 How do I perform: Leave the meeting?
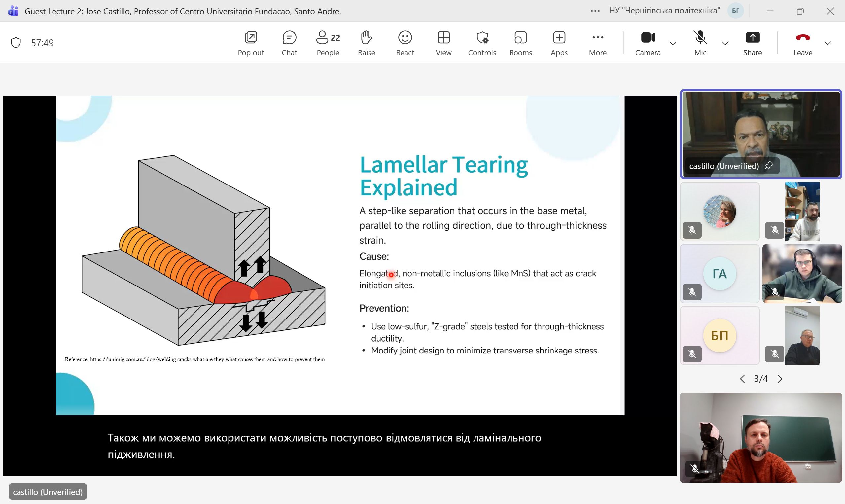(802, 43)
